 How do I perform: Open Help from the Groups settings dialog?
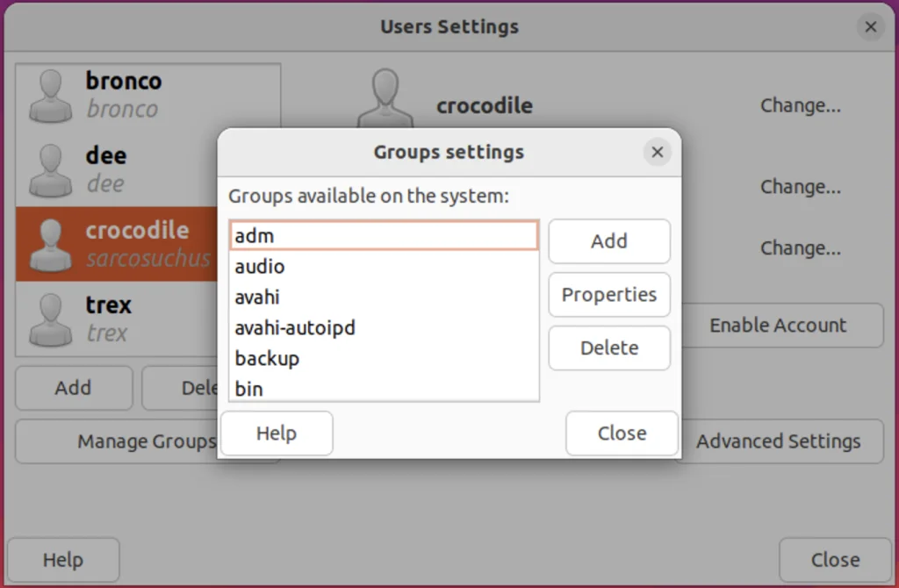(277, 433)
